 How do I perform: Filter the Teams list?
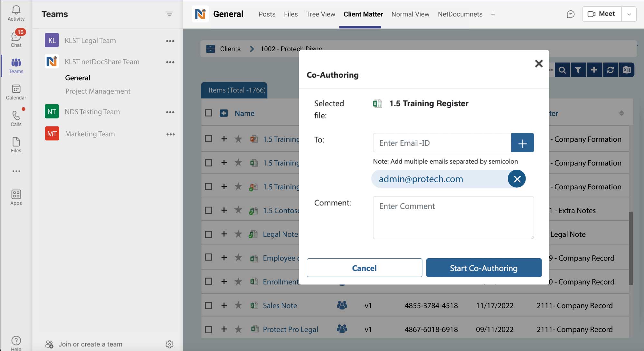(169, 14)
